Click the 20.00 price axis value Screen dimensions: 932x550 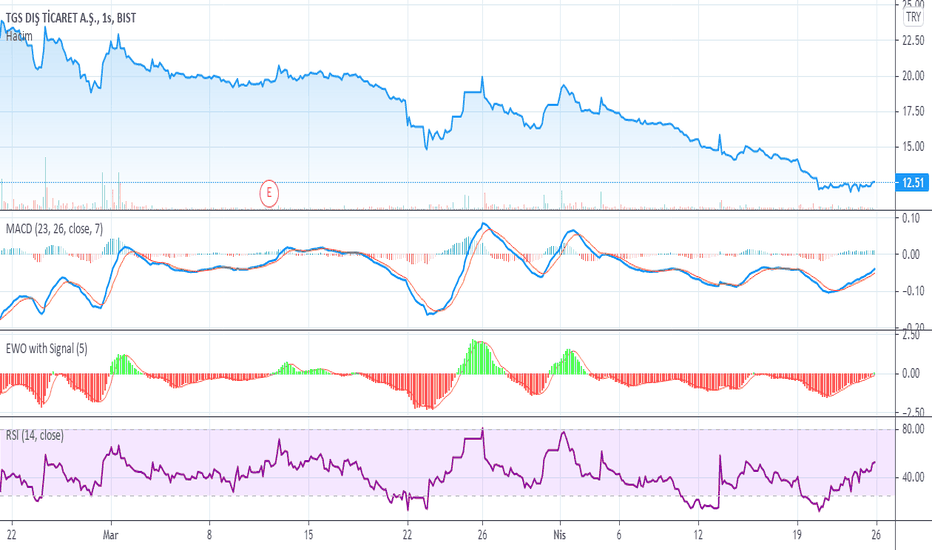(913, 76)
